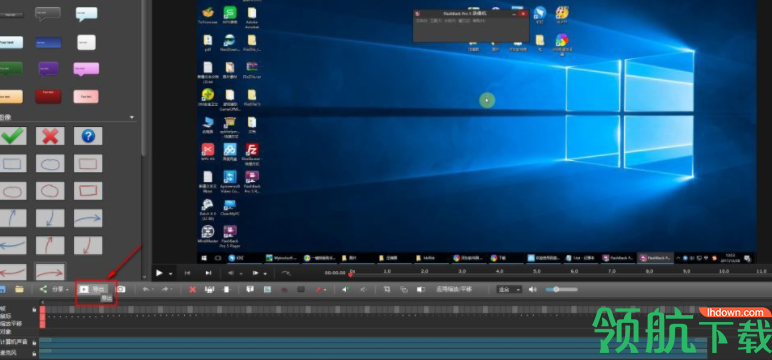
Task: Click the red blur effect icon
Action: [284, 290]
